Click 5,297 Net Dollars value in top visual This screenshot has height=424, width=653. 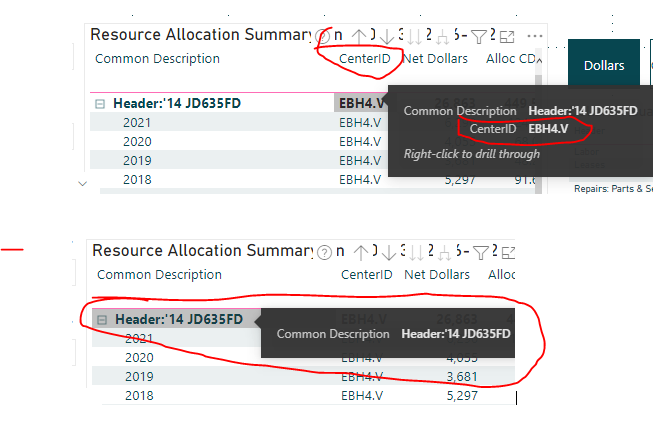[460, 181]
